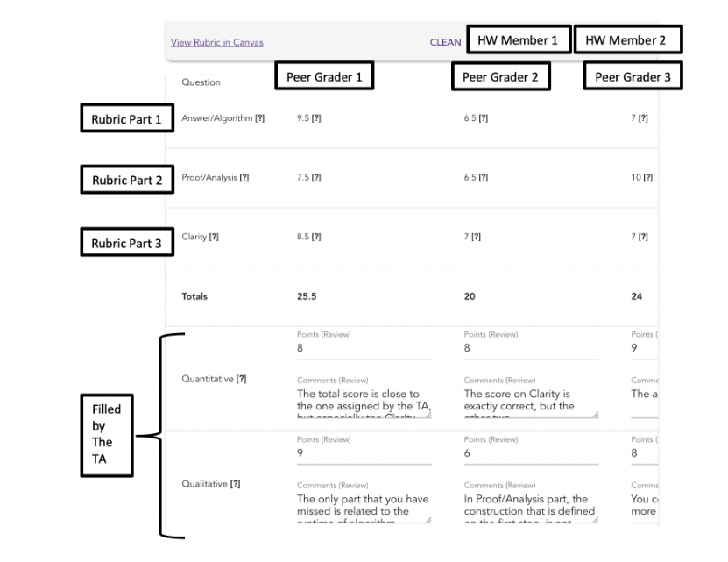Click the help marker next to 9.5 score
The width and height of the screenshot is (728, 562).
(x=316, y=117)
